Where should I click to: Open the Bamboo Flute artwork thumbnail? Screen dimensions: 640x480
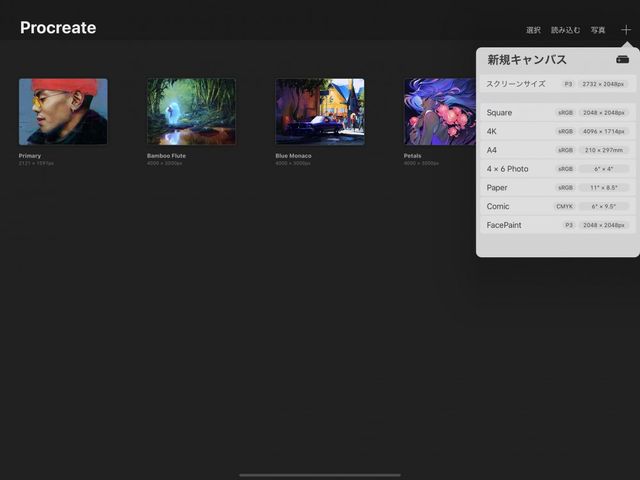[191, 111]
